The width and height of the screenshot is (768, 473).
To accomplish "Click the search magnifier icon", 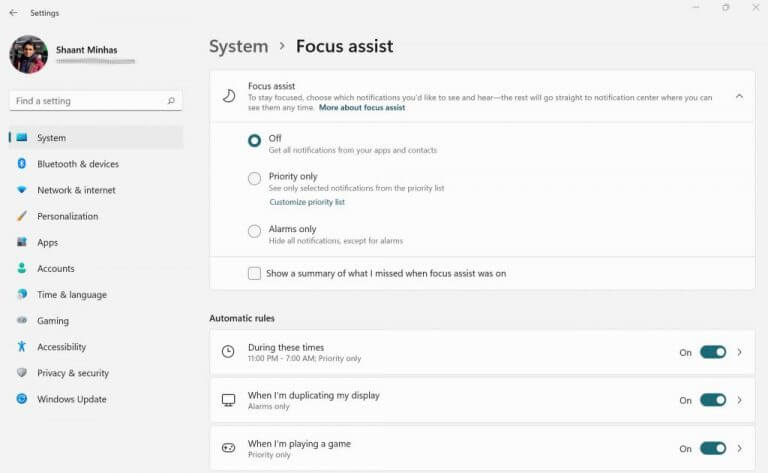I will click(171, 101).
